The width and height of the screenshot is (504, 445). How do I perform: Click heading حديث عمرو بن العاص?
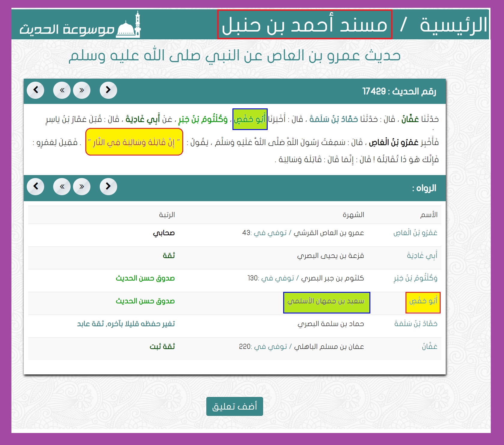click(x=235, y=56)
